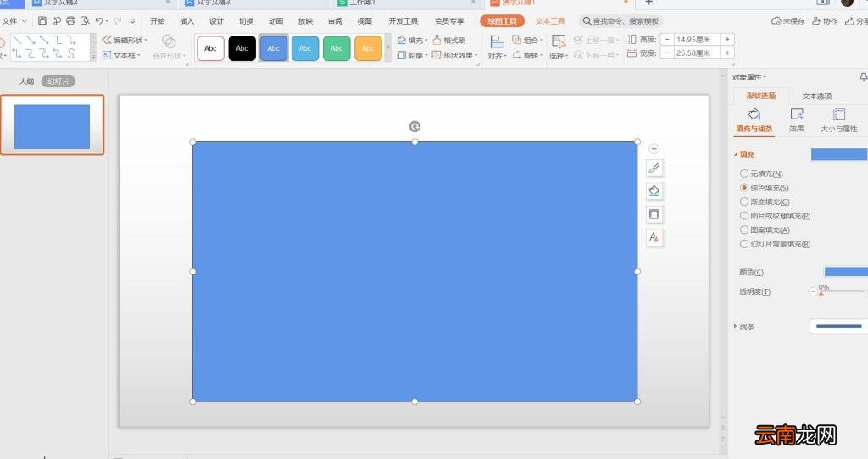This screenshot has height=459, width=868.
Task: Expand the Line (线条) section
Action: click(x=744, y=327)
